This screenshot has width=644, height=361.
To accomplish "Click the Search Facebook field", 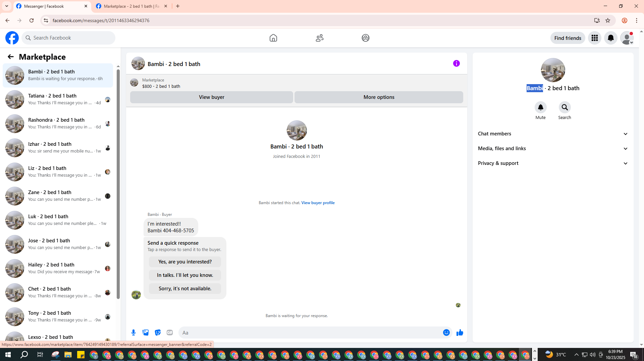I will (69, 38).
